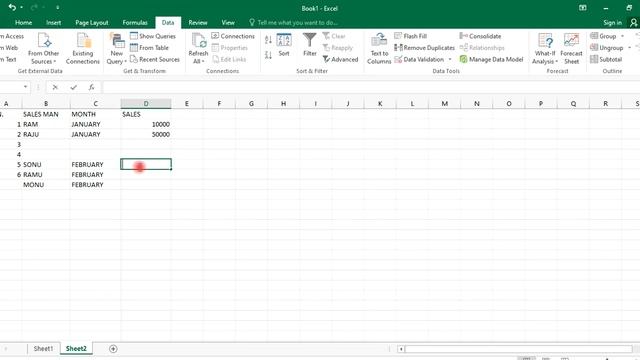Click Group outline button
Viewport: 640px width, 360px height.
tap(603, 36)
